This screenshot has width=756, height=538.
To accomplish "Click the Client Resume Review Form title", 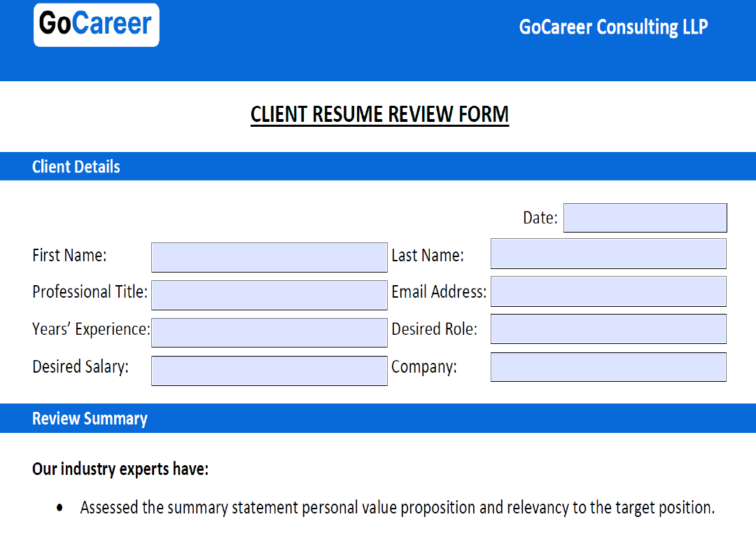I will [379, 115].
